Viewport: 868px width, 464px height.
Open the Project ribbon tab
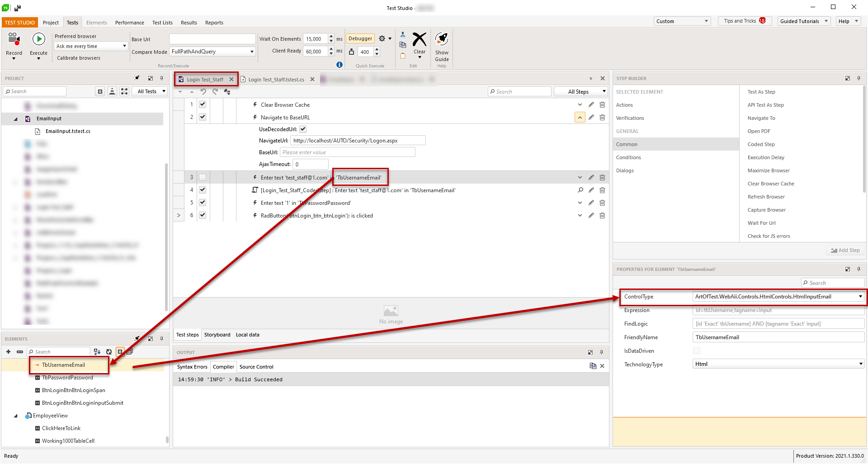coord(51,23)
